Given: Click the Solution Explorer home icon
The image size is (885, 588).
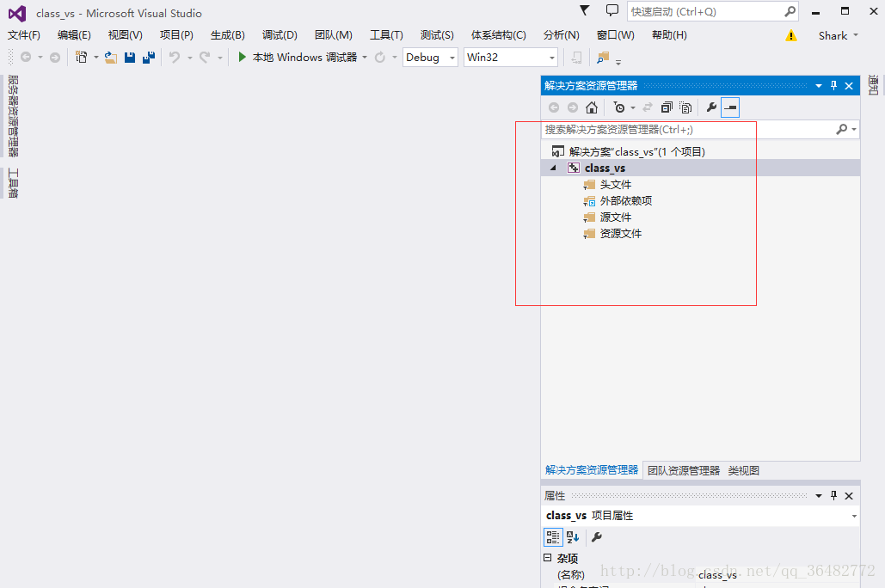Looking at the screenshot, I should click(592, 107).
